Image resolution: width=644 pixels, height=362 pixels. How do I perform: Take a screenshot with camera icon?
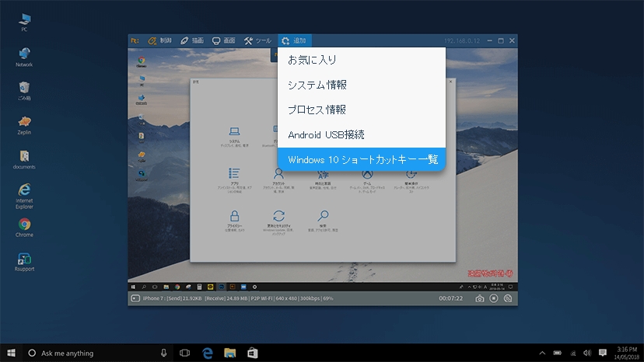480,298
